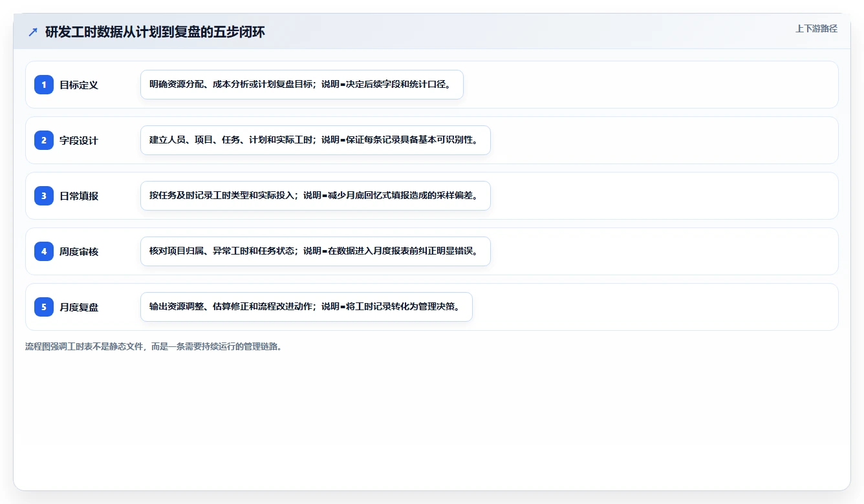Click the arrow icon beside the title
Screen dimensions: 864x504
33,32
